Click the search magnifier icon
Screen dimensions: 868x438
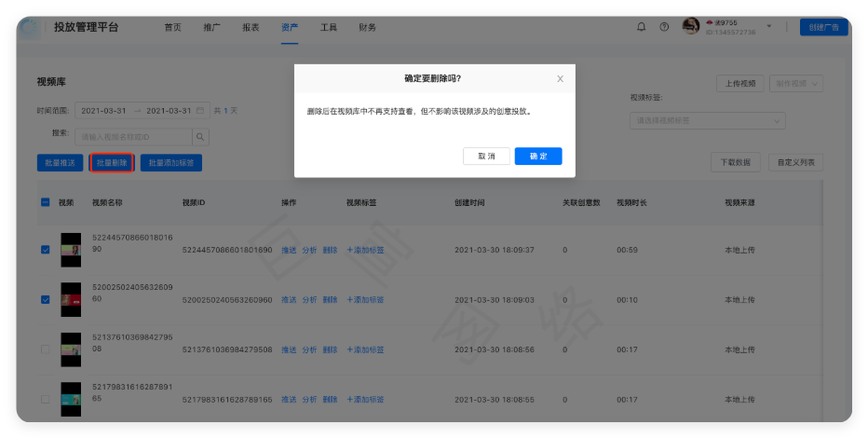click(200, 137)
